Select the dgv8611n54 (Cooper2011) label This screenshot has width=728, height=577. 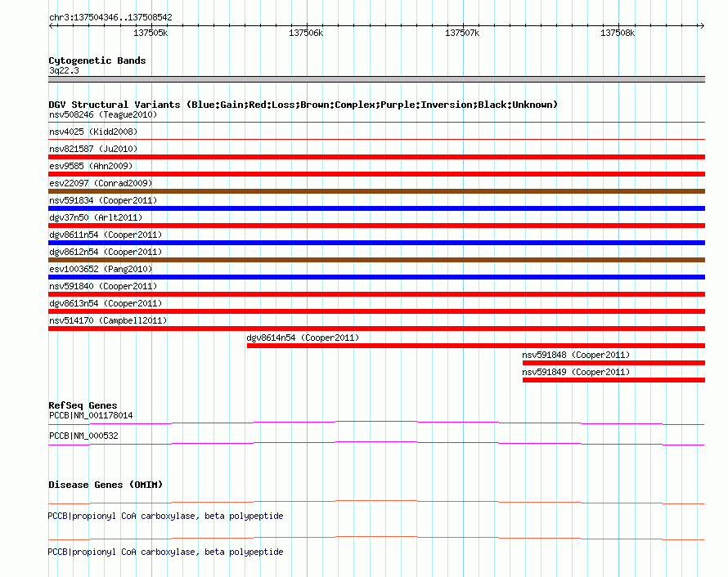click(106, 235)
